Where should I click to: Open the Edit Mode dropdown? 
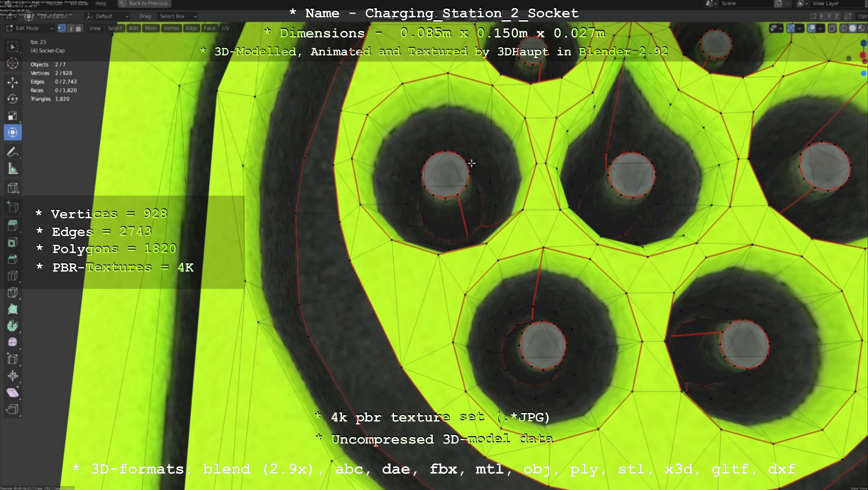click(x=30, y=28)
